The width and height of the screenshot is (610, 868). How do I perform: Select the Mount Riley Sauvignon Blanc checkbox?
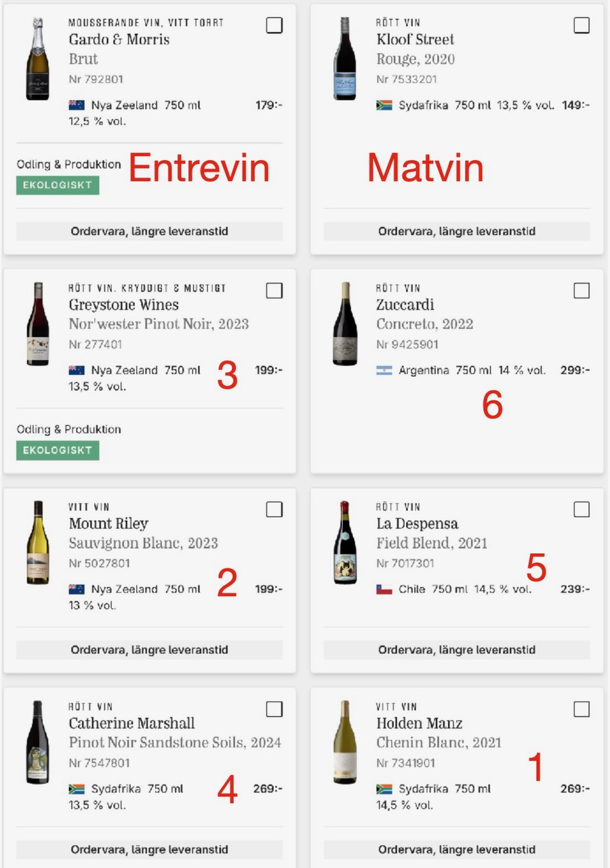point(274,509)
